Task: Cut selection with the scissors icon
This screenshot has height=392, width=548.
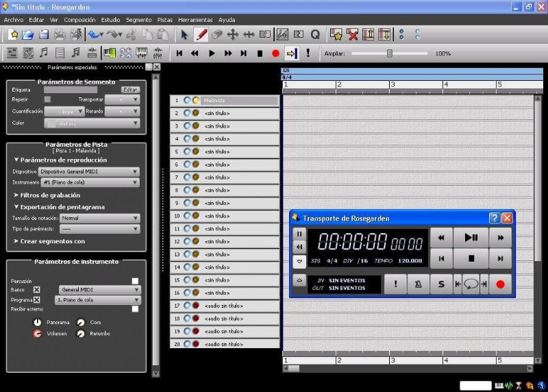Action: pyautogui.click(x=131, y=35)
